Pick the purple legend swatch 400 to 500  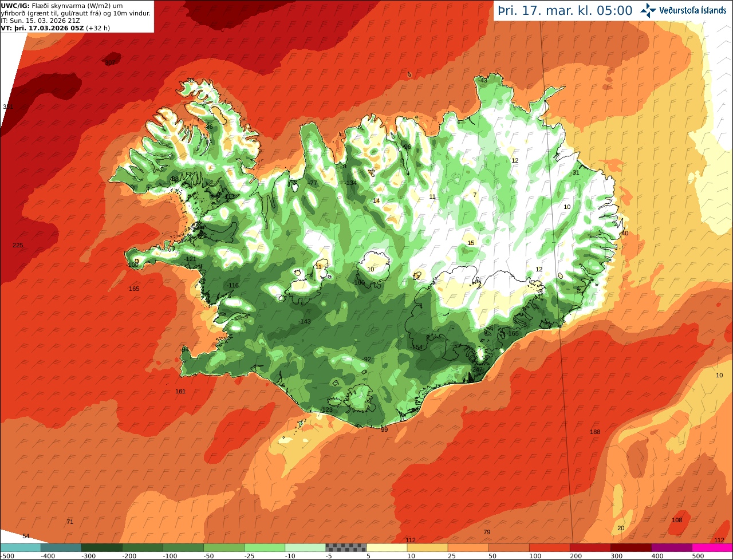(x=671, y=547)
